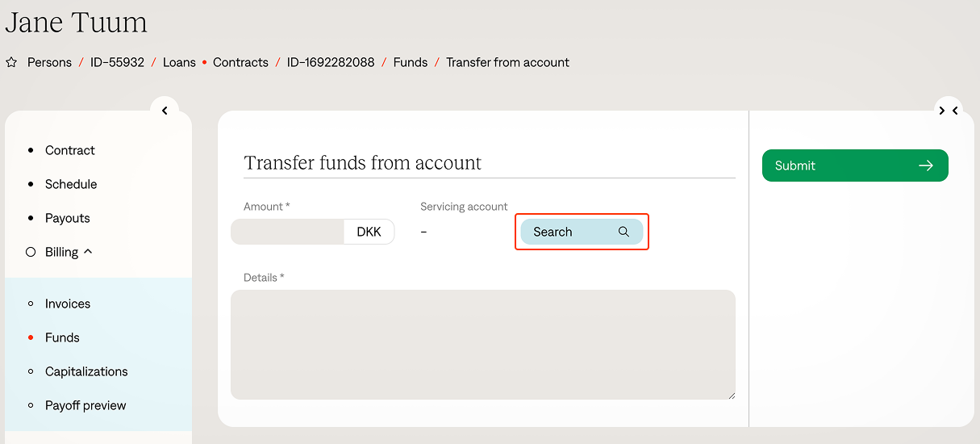Viewport: 980px width, 444px height.
Task: Go to Schedule section
Action: click(x=71, y=184)
